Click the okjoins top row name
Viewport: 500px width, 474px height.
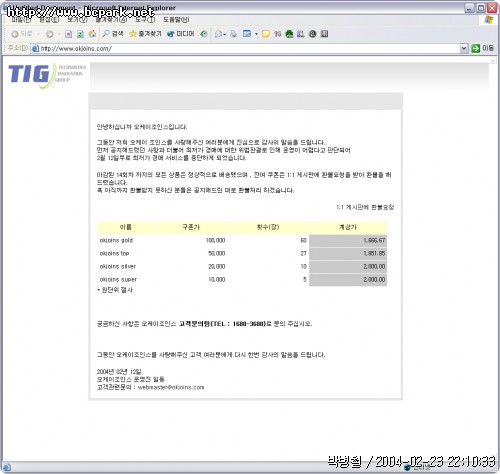coord(114,253)
